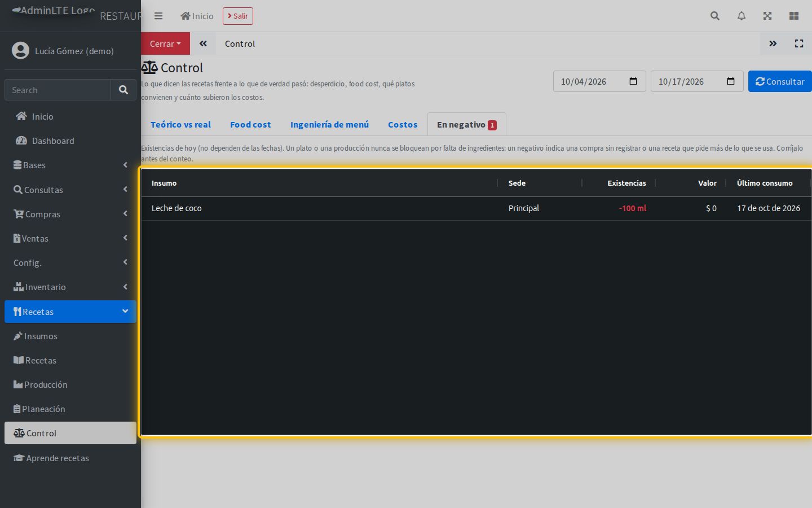Toggle the hamburger sidebar menu
Screen dimensions: 812x508
click(158, 16)
